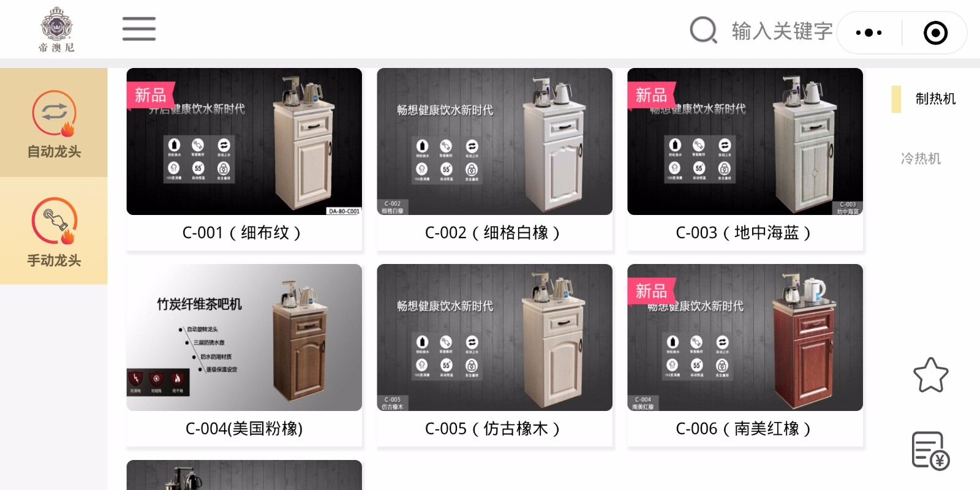Tap the 帝澳尼 brand logo
Image resolution: width=980 pixels, height=490 pixels.
point(56,29)
